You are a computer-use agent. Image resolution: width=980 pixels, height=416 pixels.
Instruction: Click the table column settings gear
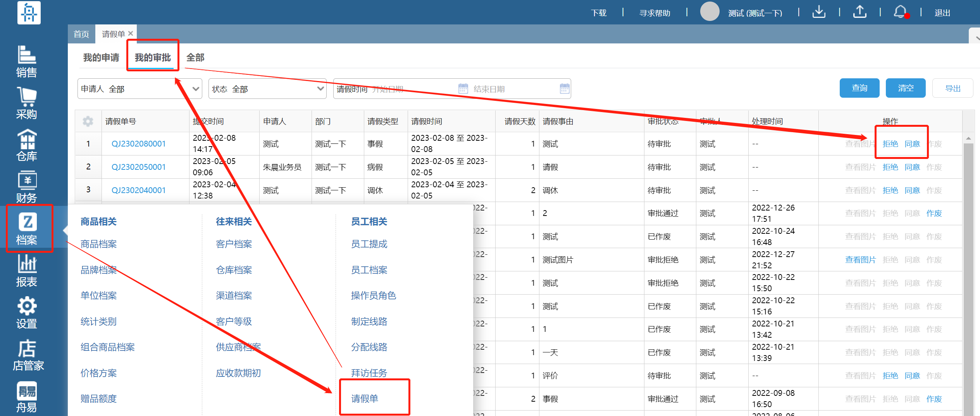[x=88, y=121]
